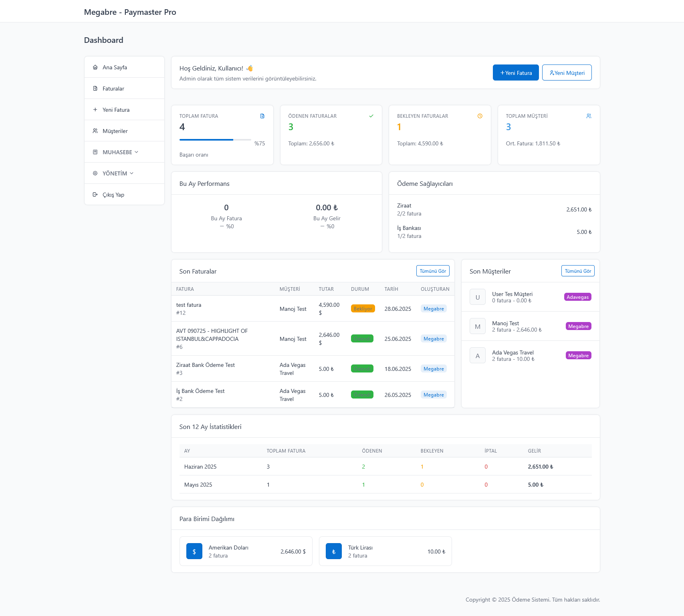Image resolution: width=684 pixels, height=616 pixels.
Task: Click the people icon next to Müşteriler
Action: point(95,131)
